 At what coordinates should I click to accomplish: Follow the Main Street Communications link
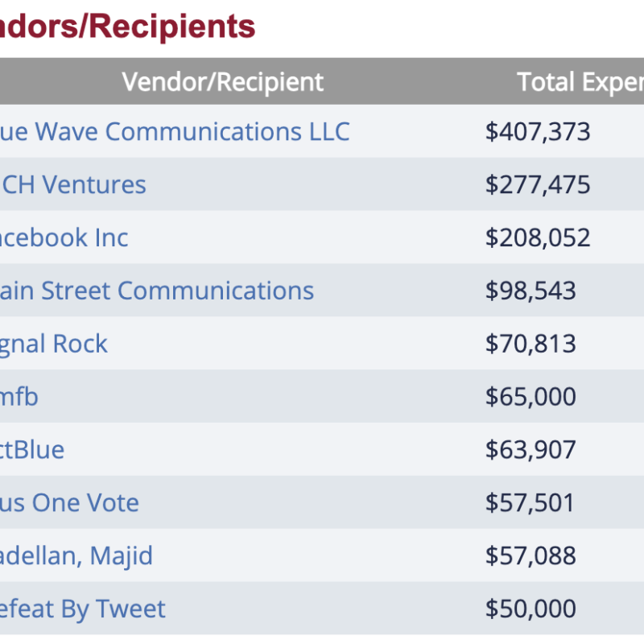point(157,291)
